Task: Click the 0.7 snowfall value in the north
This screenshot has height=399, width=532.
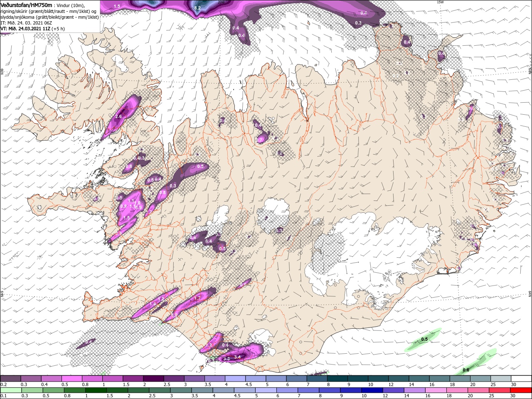Action: (x=260, y=140)
